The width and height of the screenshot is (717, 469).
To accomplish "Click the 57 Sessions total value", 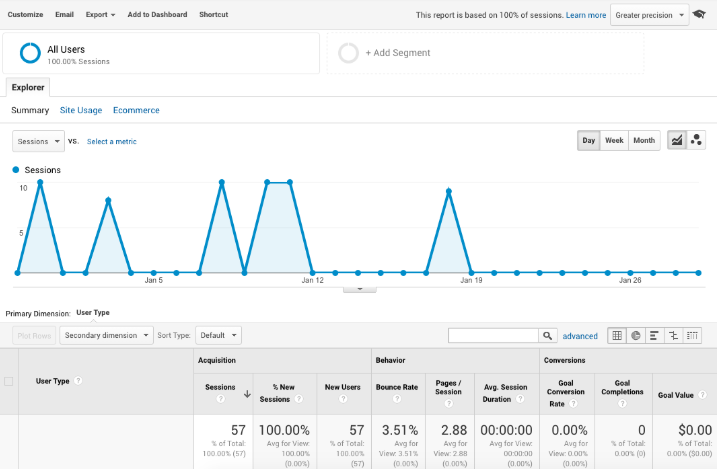I will coord(238,430).
